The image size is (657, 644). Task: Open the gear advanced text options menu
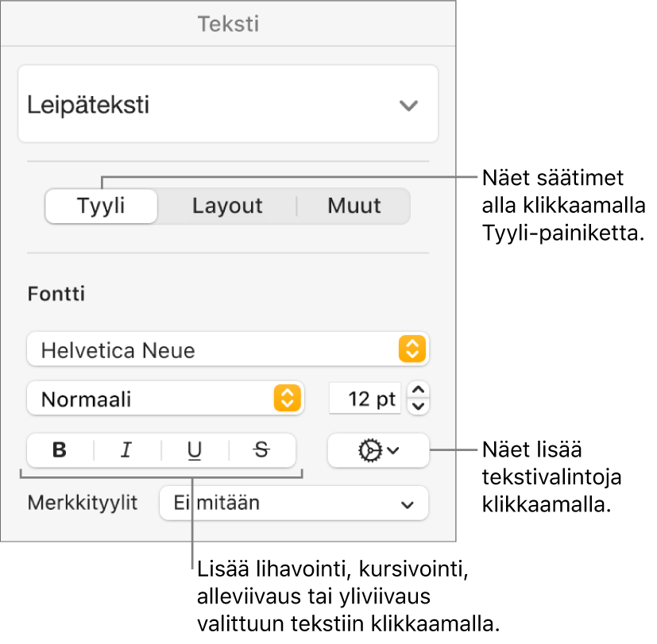pyautogui.click(x=378, y=450)
